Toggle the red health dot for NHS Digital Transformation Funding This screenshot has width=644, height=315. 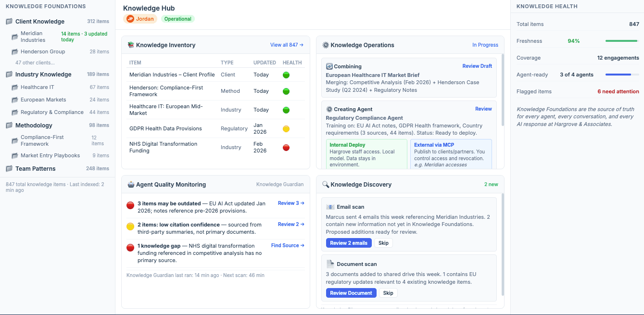(286, 148)
